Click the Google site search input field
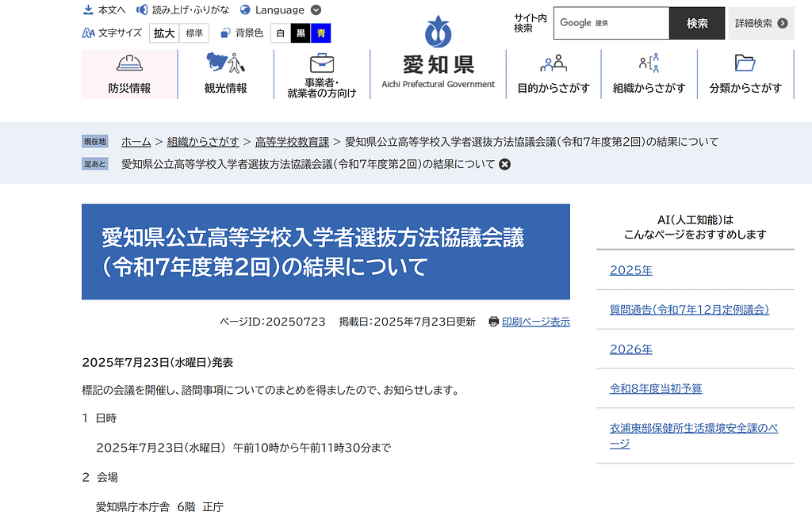The height and width of the screenshot is (519, 812). 611,24
